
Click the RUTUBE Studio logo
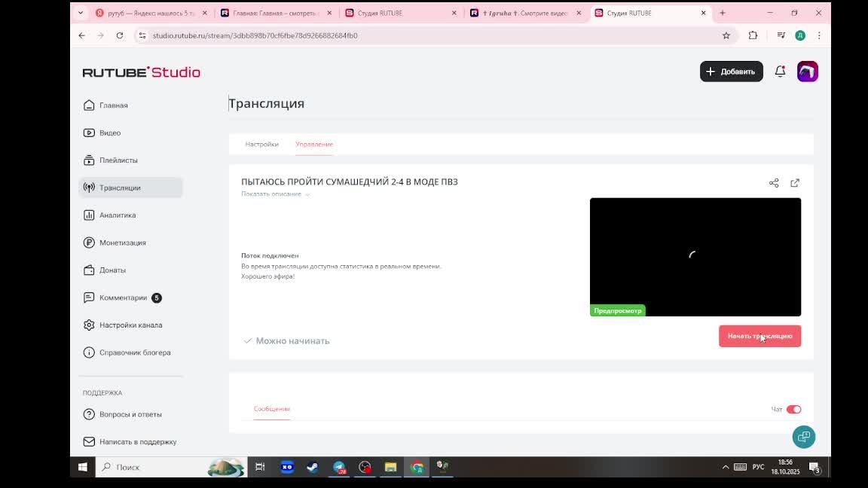point(141,72)
